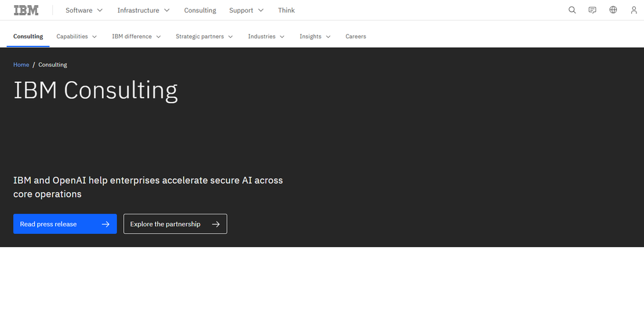Image resolution: width=644 pixels, height=320 pixels.
Task: Click the Explore the partnership button
Action: point(175,224)
